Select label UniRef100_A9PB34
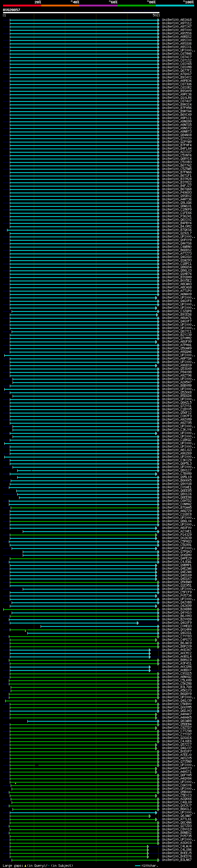 point(177,81)
